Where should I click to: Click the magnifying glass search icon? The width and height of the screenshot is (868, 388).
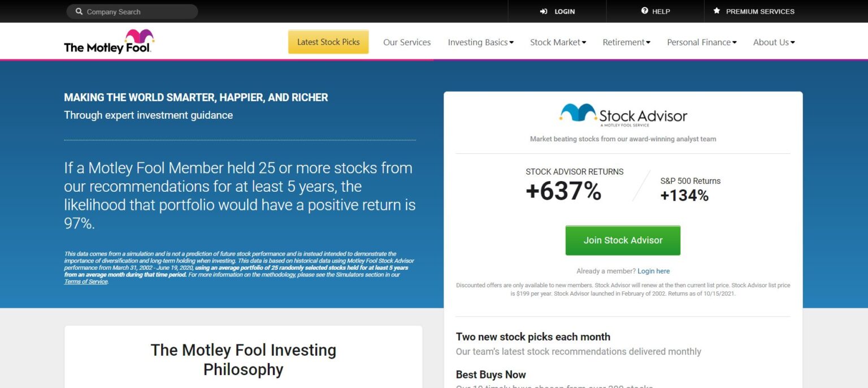pos(79,11)
